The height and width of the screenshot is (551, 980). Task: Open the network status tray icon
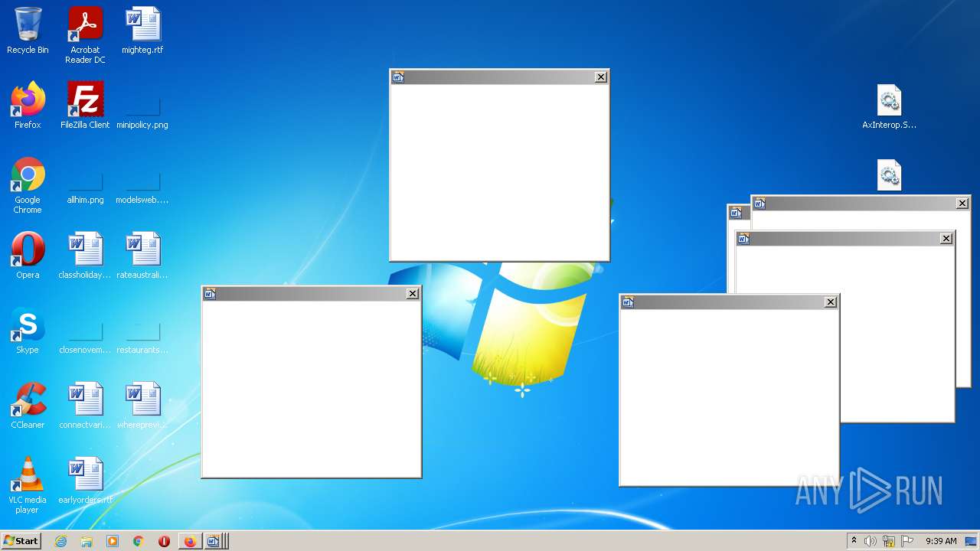pos(889,541)
